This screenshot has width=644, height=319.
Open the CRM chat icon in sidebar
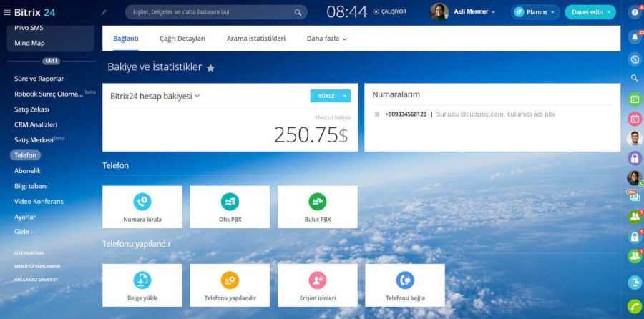click(x=635, y=196)
